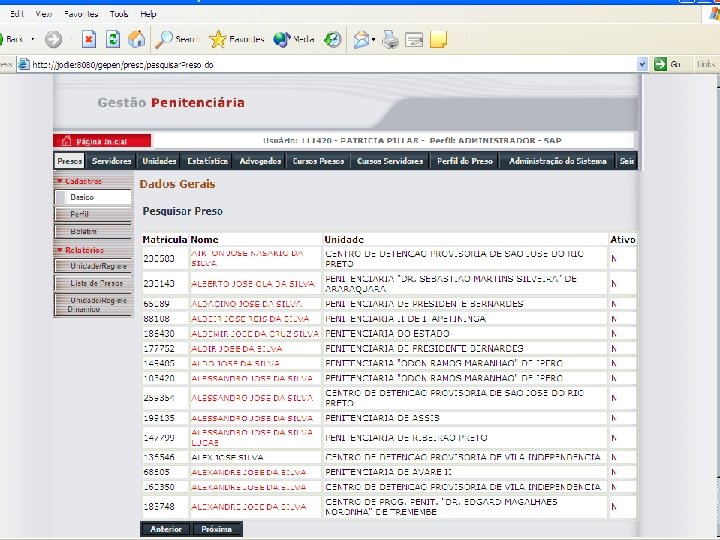Screen dimensions: 720x540
Task: Open ALEXANDRE JOSE DA SILVA of Avare II
Action: click(249, 472)
